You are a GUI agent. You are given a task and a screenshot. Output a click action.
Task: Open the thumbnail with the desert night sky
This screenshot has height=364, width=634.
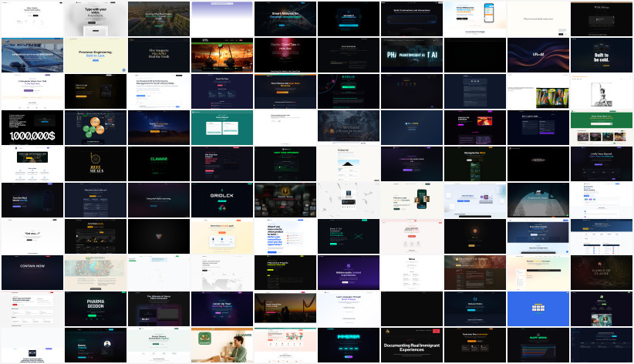pos(159,127)
